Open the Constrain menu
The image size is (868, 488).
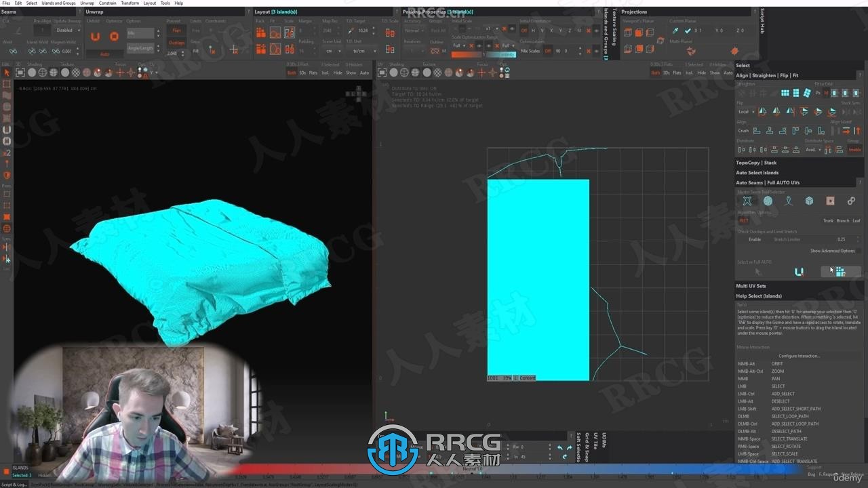(108, 3)
